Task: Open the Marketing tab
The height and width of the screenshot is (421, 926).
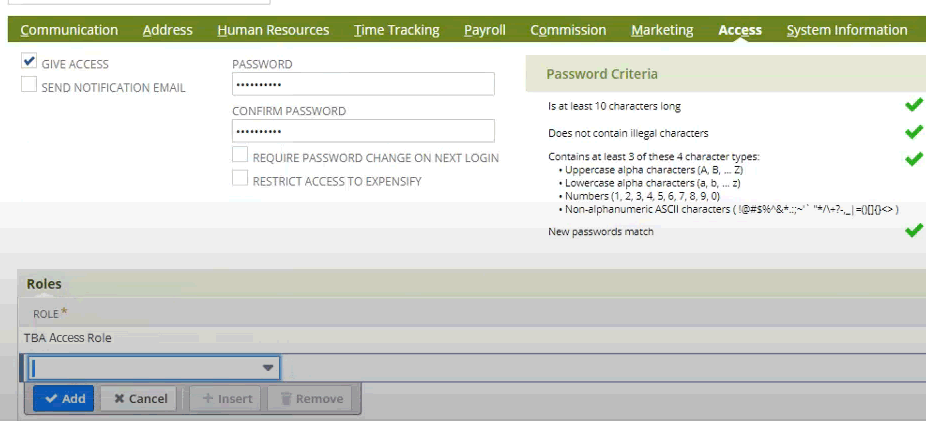Action: point(662,30)
